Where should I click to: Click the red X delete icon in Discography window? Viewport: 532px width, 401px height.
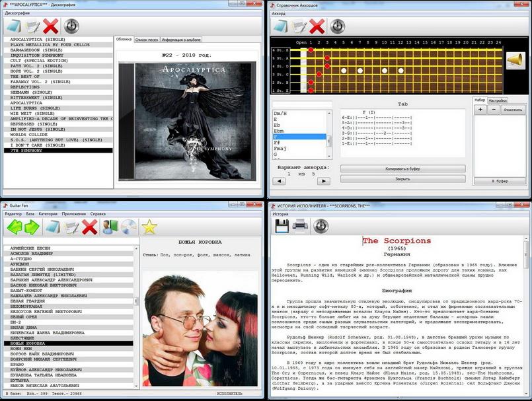coord(51,26)
